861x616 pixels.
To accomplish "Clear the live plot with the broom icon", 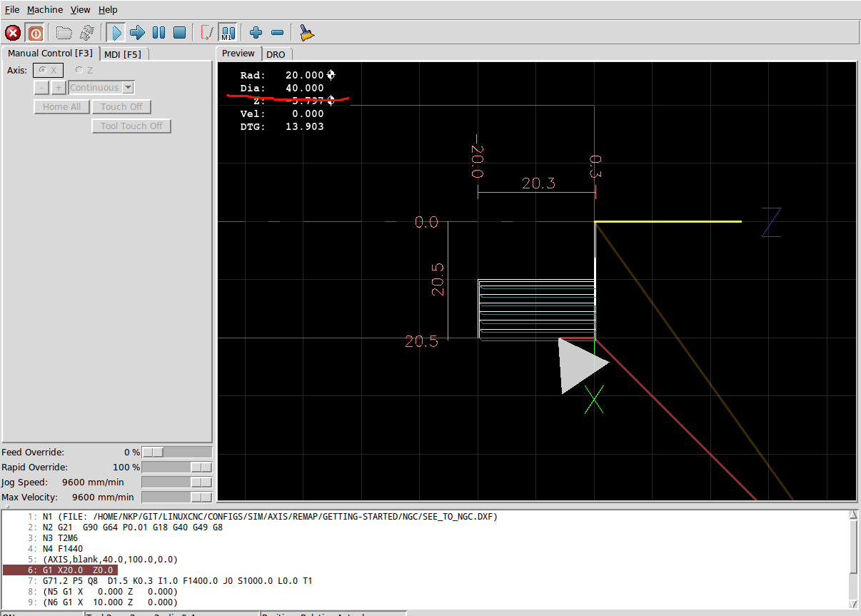I will [x=306, y=33].
